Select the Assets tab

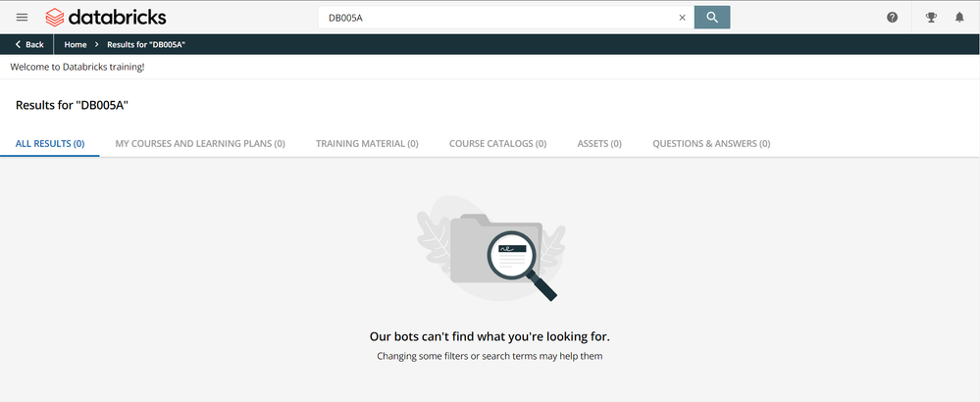coord(599,143)
